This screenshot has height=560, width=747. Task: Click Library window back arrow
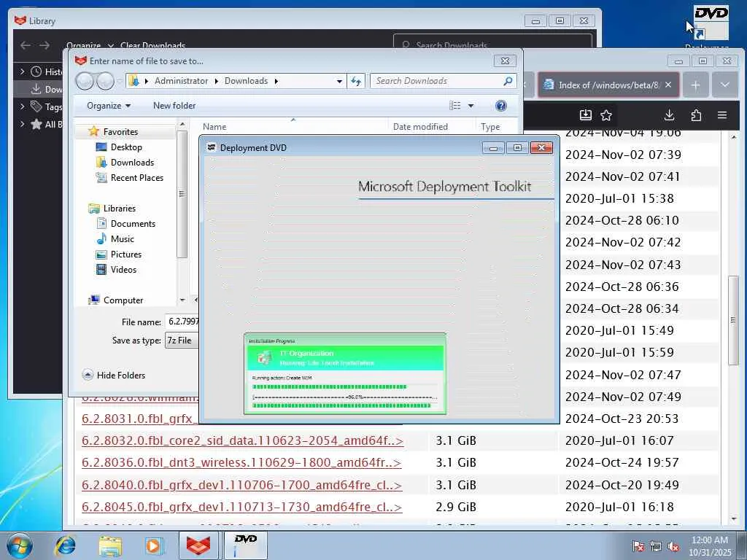pyautogui.click(x=26, y=45)
